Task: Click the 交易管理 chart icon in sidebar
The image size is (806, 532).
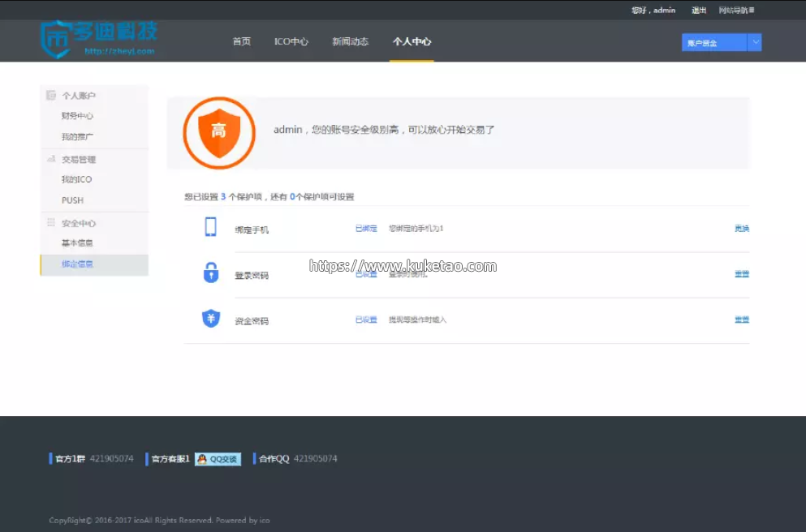Action: pyautogui.click(x=51, y=160)
